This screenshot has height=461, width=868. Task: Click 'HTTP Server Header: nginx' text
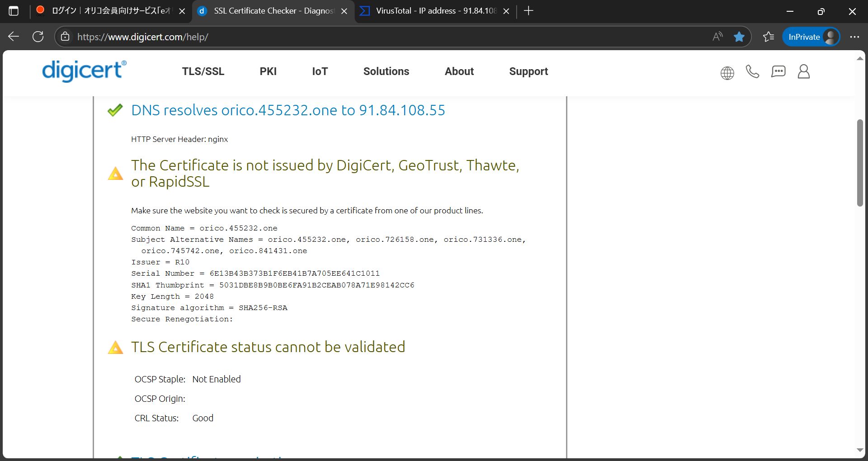click(x=179, y=139)
